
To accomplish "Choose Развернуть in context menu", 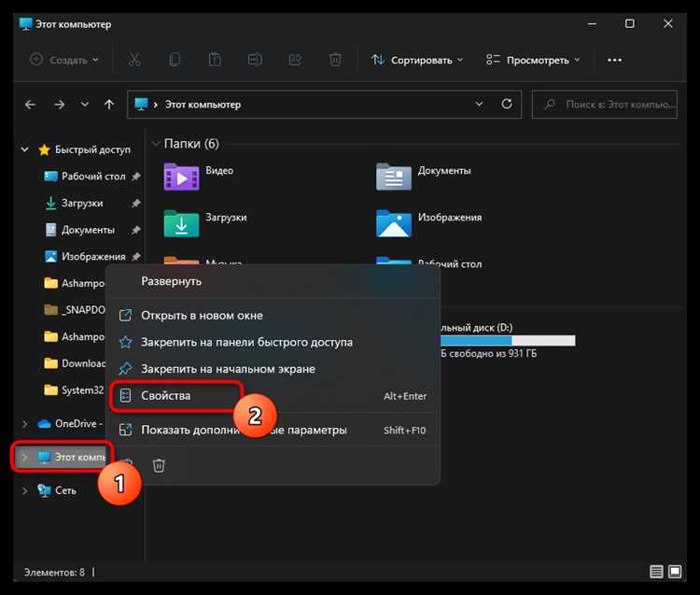I will (x=273, y=281).
